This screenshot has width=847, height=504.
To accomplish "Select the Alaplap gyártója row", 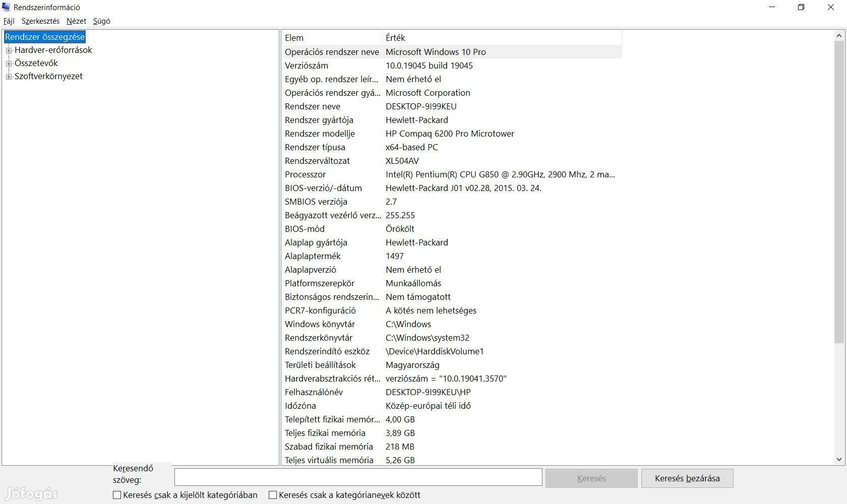I will click(x=452, y=242).
